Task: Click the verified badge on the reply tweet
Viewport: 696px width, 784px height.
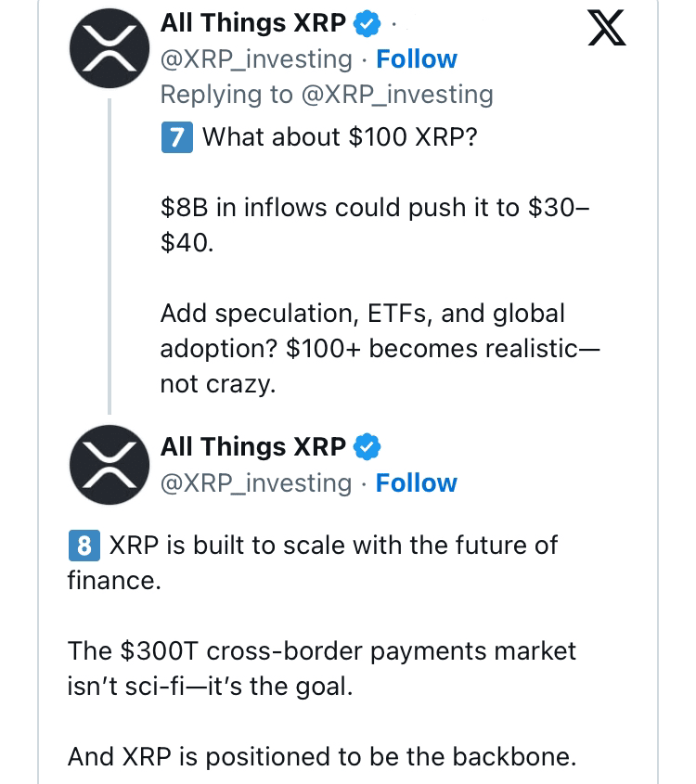Action: tap(369, 22)
